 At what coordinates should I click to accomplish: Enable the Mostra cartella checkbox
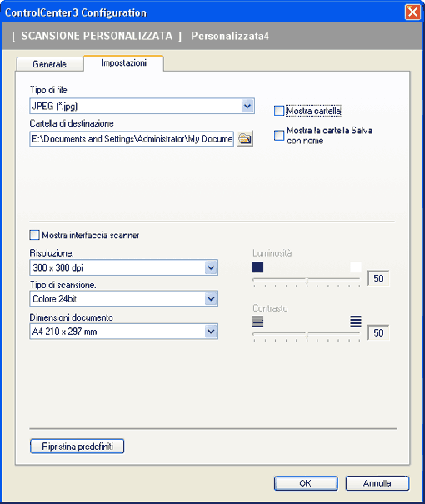279,111
